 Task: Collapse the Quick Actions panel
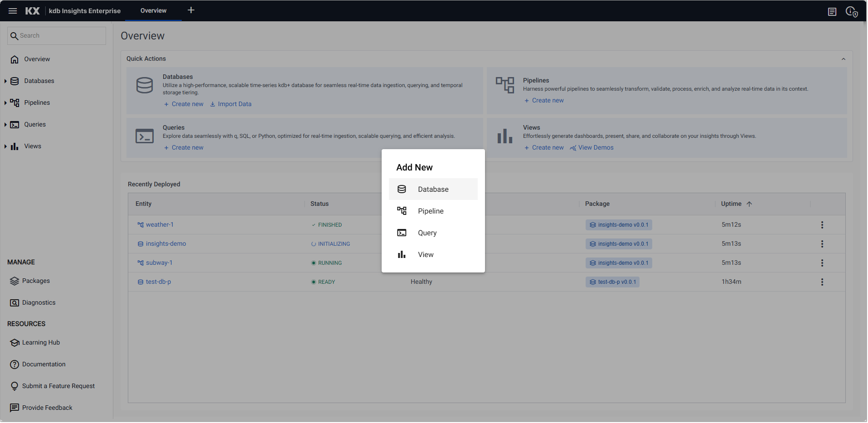pos(843,59)
